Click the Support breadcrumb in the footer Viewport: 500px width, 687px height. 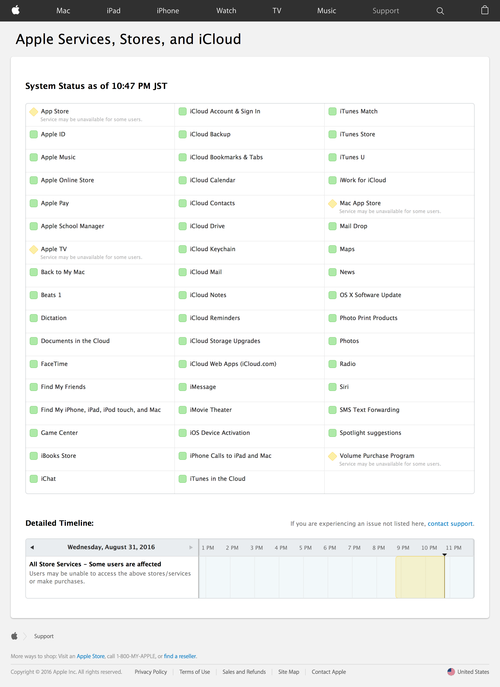[44, 636]
